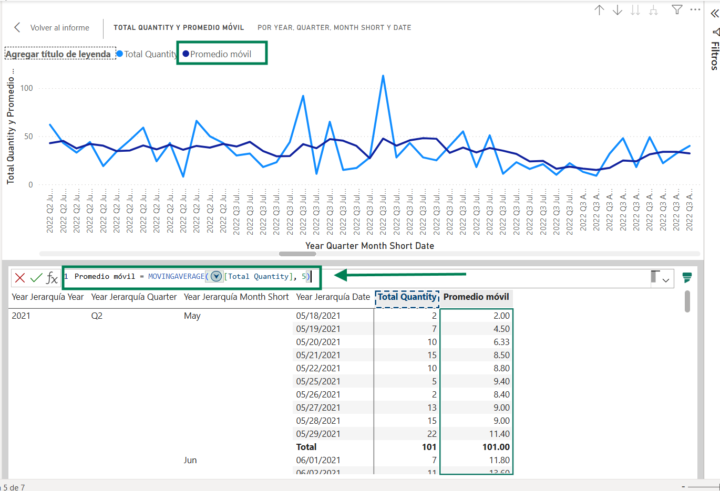Click the fx function icon
Image resolution: width=720 pixels, height=491 pixels.
coord(52,278)
